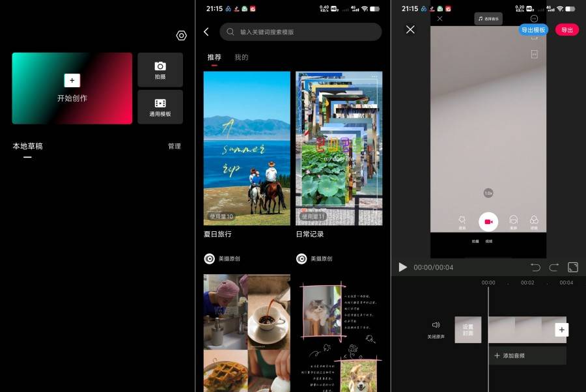Click the 导出模板 export template button
Viewport: 586px width, 392px height.
tap(533, 30)
